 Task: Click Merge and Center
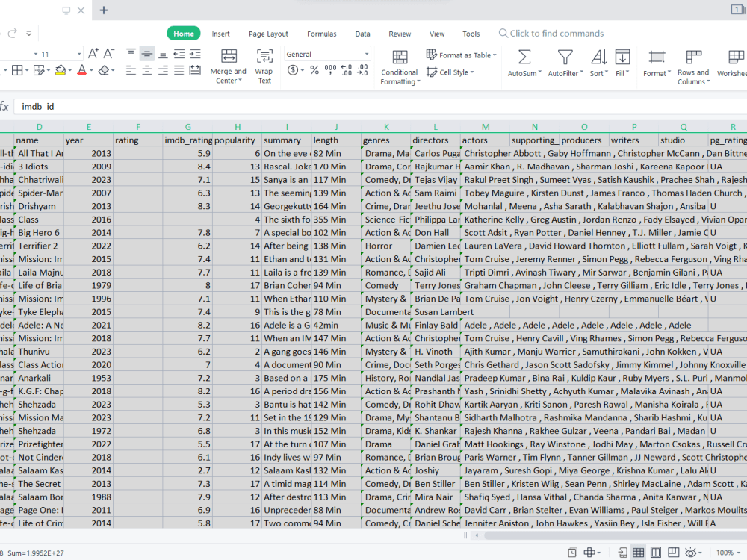[x=229, y=66]
